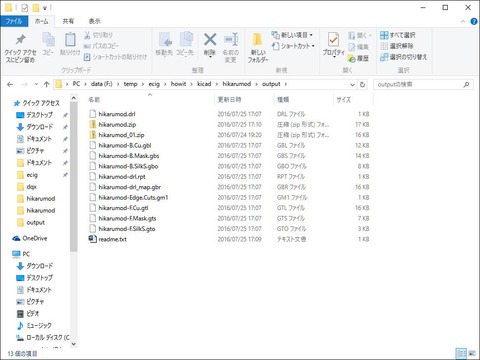Image resolution: width=480 pixels, height=360 pixels.
Task: Click the Back navigation arrow
Action: 10,84
